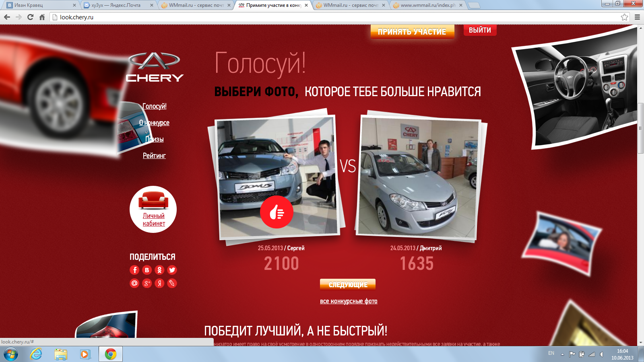Viewport: 644px width, 362px height.
Task: Click the volume icon in the system tray
Action: [x=602, y=354]
